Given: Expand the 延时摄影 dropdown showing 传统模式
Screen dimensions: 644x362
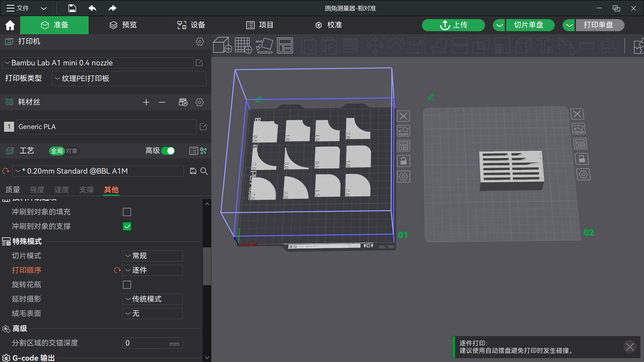Looking at the screenshot, I should pos(153,299).
